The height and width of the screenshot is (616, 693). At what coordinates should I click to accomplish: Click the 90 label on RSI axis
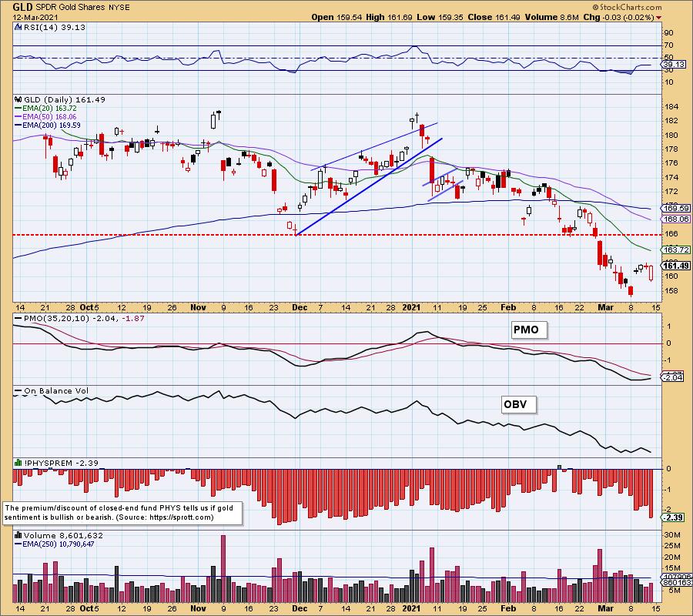click(x=668, y=33)
